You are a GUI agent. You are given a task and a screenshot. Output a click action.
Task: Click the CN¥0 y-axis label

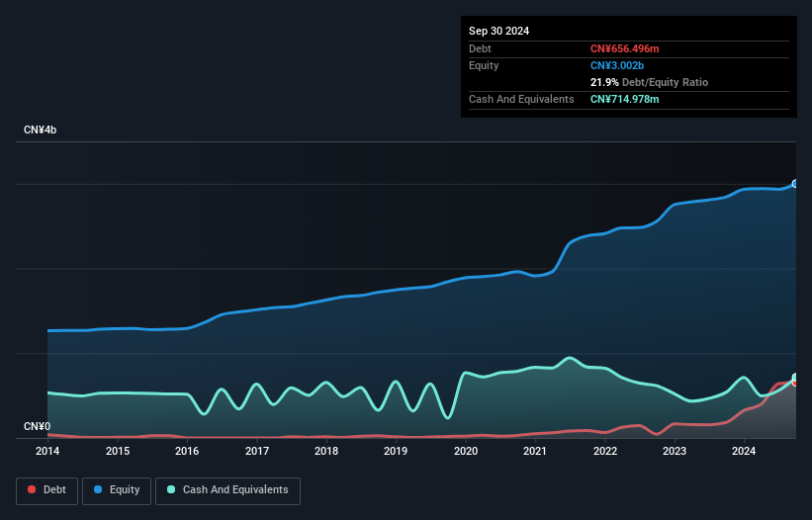pyautogui.click(x=37, y=427)
